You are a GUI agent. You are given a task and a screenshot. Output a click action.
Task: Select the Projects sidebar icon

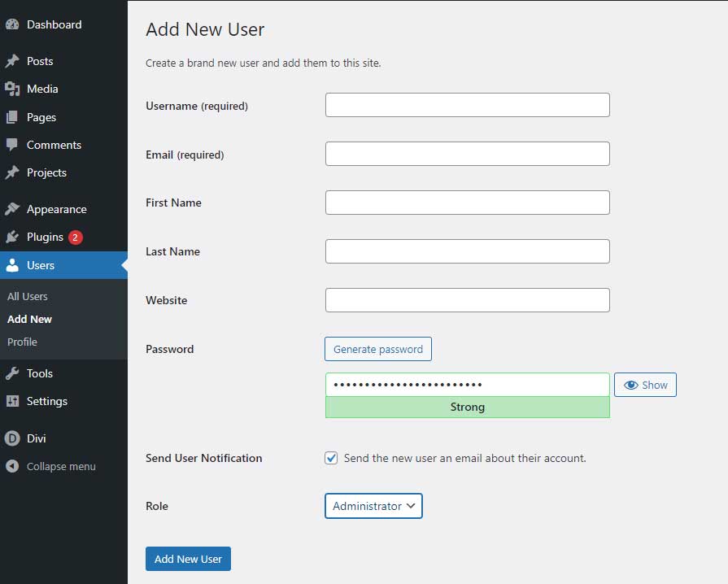[14, 172]
